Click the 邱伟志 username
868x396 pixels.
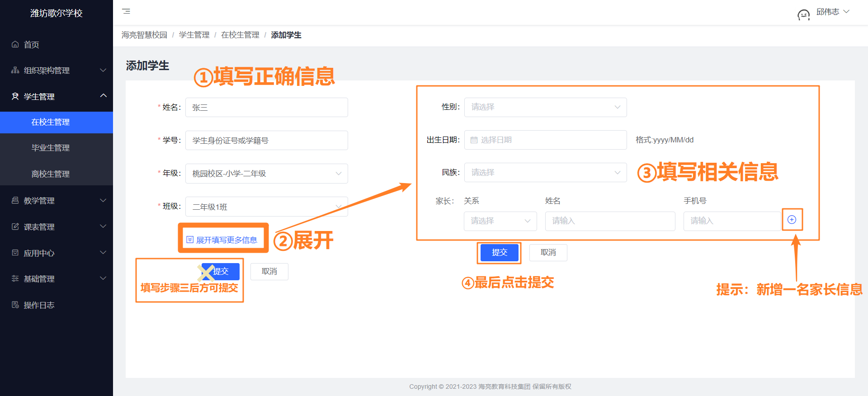828,12
